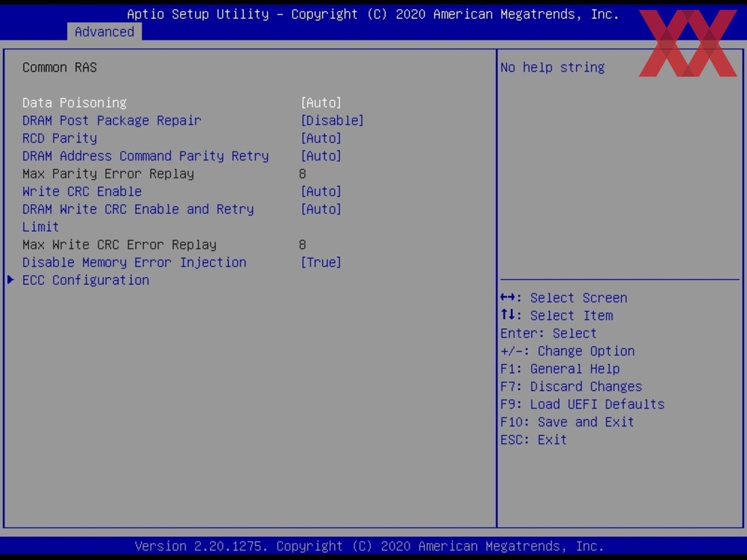Change Data Poisoning [Auto] value
This screenshot has width=747, height=560.
[x=321, y=103]
